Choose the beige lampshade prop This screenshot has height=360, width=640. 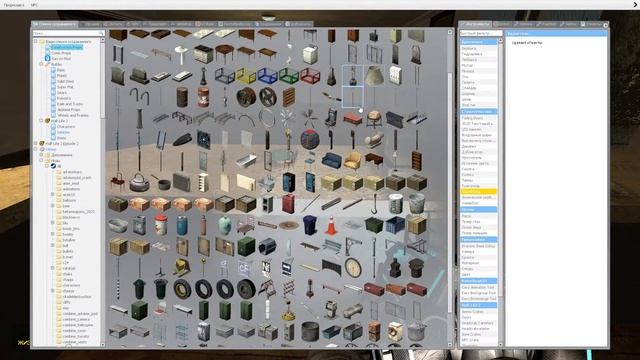tap(374, 77)
